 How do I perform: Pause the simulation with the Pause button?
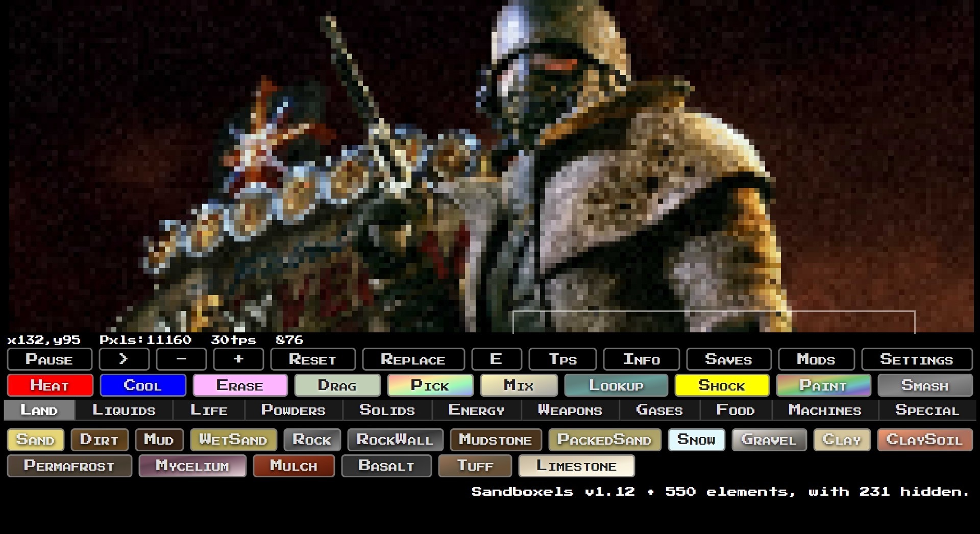tap(50, 359)
